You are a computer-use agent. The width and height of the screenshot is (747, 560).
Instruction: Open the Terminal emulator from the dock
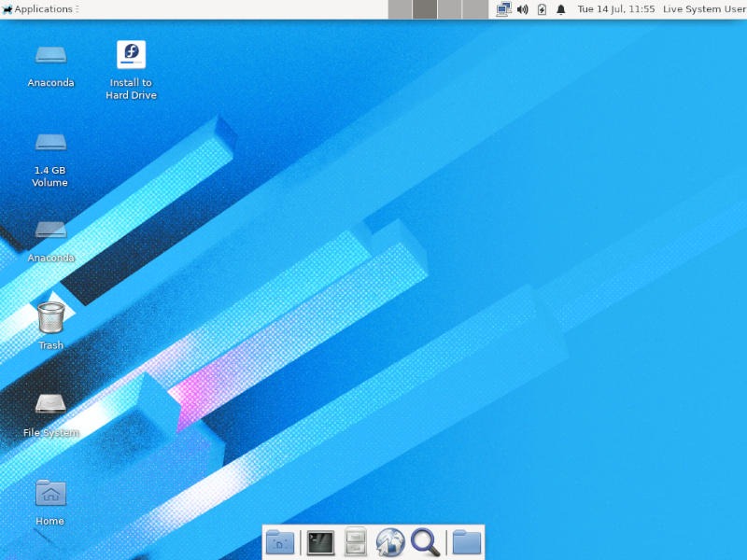[321, 541]
